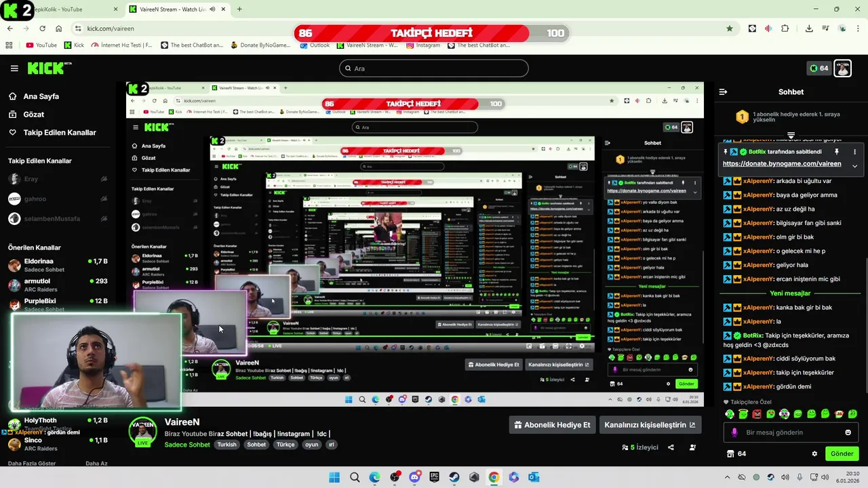Open the profile avatar menu at top right
The image size is (868, 488).
point(842,68)
